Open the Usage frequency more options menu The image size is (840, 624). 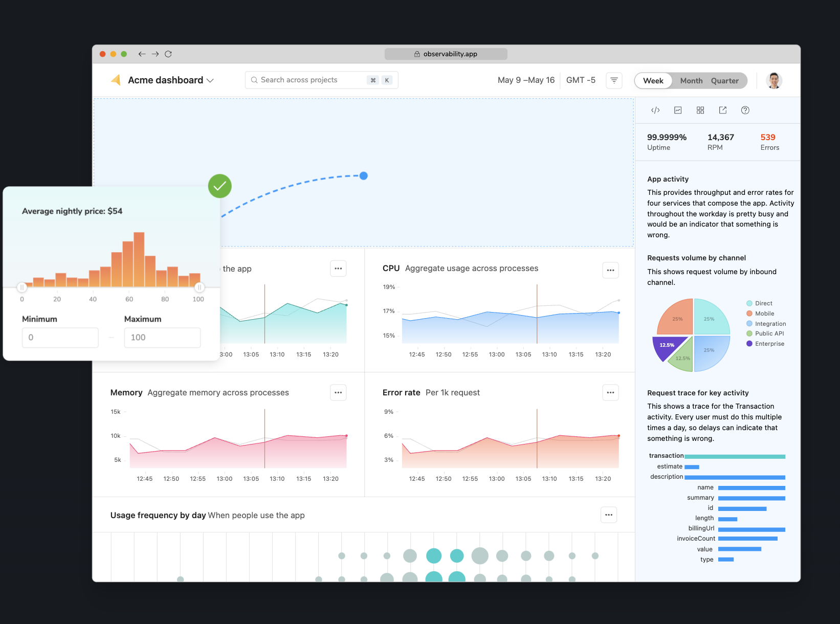[609, 515]
